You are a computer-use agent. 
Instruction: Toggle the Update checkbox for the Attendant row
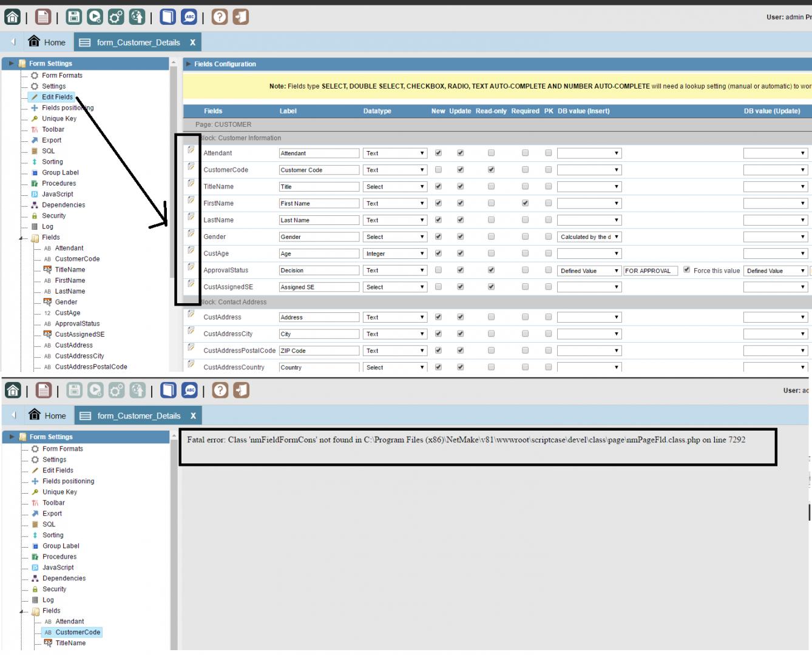click(461, 153)
